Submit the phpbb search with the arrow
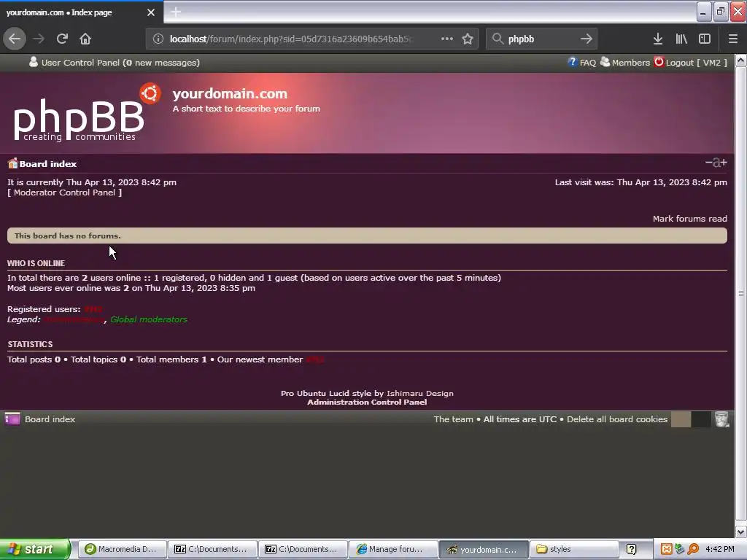The width and height of the screenshot is (747, 560). [x=587, y=39]
